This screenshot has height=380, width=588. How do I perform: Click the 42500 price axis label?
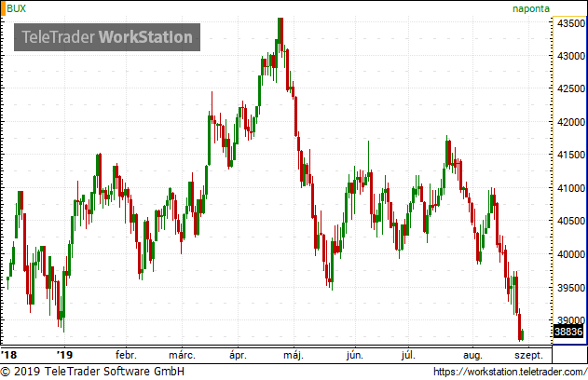(570, 89)
